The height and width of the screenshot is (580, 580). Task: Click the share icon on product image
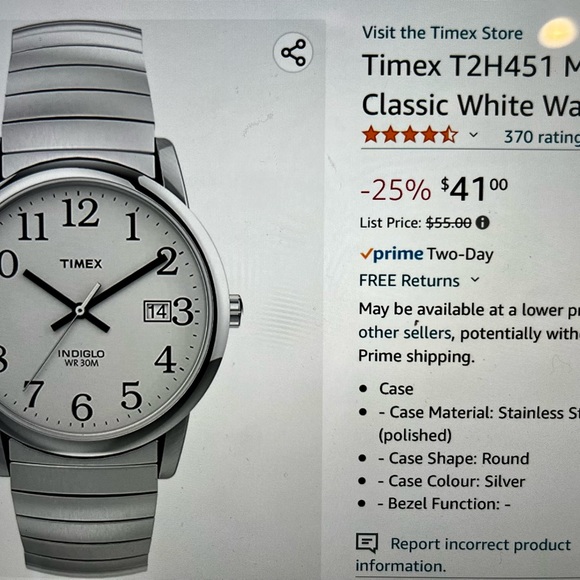coord(293,53)
